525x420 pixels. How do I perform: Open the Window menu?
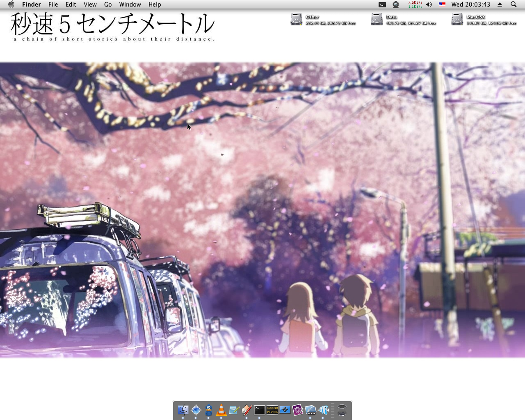click(x=130, y=5)
